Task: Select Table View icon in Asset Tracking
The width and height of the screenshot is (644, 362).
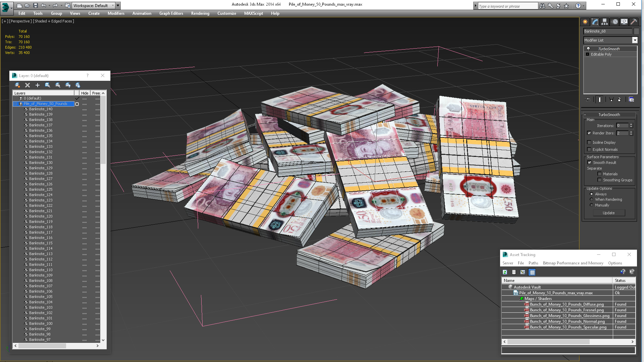Action: tap(532, 272)
